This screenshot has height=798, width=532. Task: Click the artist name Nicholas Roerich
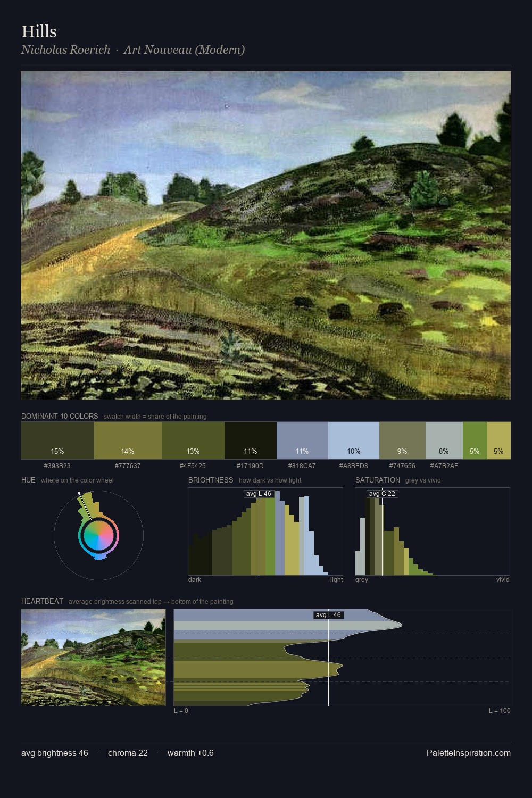65,50
